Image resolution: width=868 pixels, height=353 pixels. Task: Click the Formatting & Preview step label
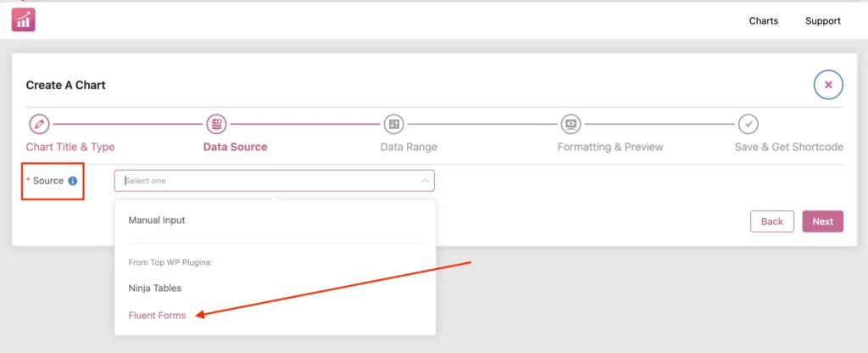(610, 147)
